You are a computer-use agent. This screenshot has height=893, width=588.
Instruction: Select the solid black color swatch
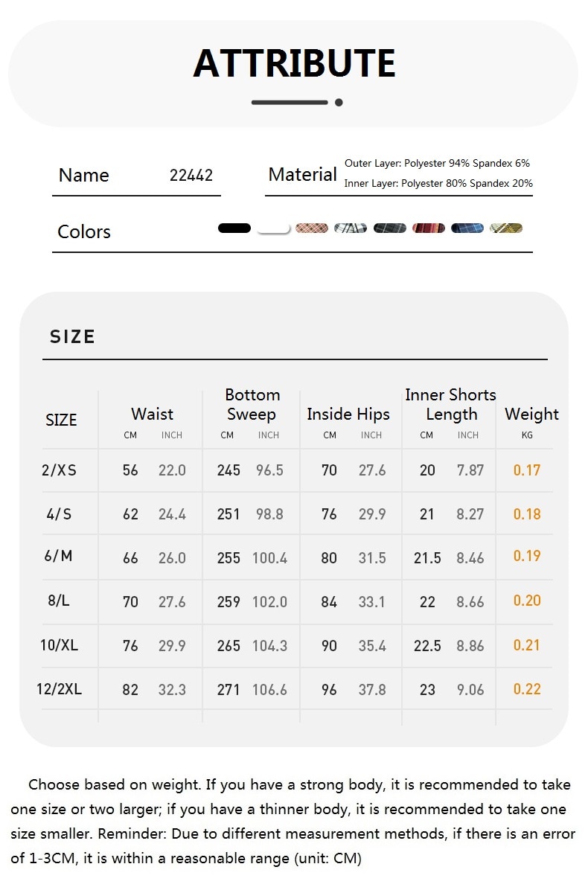[234, 228]
